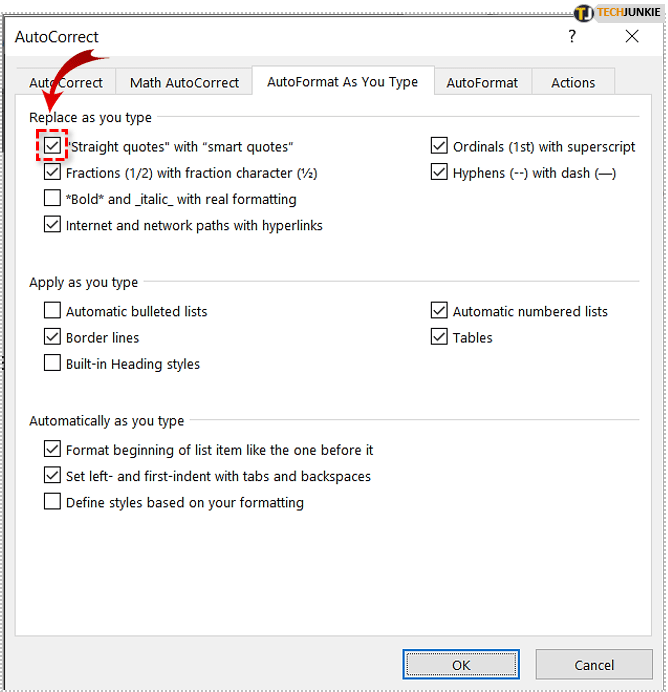Viewport: 668px width, 692px height.
Task: Enable Define styles based on formatting
Action: pos(53,502)
